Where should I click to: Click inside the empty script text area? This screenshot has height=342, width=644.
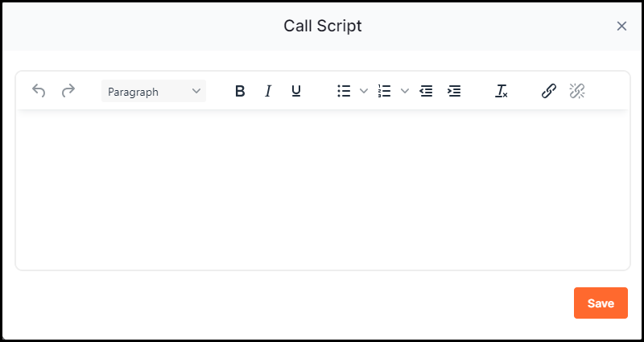click(323, 190)
